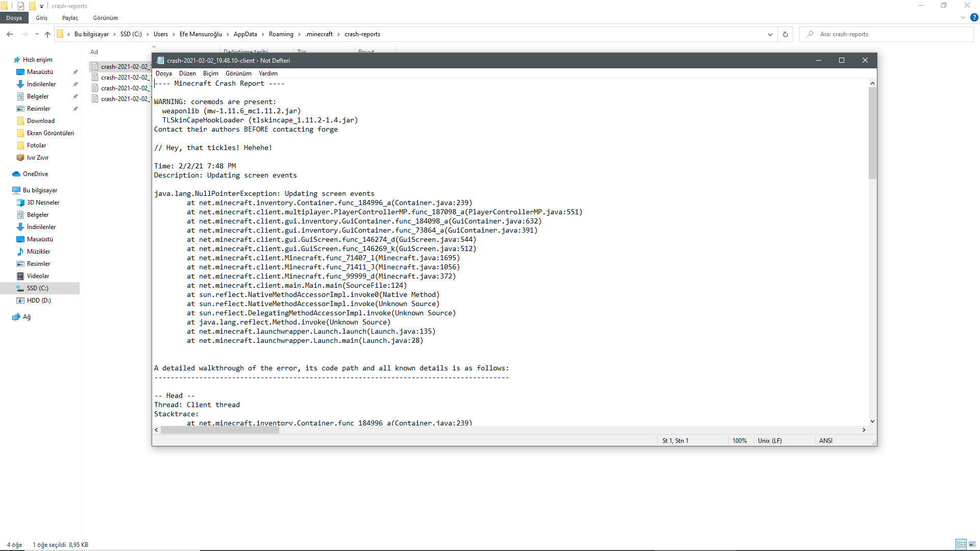The height and width of the screenshot is (551, 980).
Task: Expand the Explorer ribbon chevron
Action: [963, 18]
